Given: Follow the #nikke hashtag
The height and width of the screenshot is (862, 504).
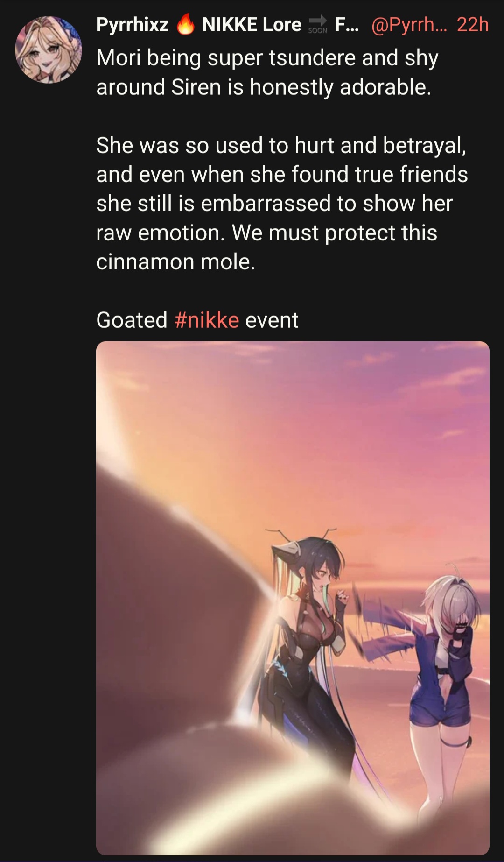Looking at the screenshot, I should point(207,320).
